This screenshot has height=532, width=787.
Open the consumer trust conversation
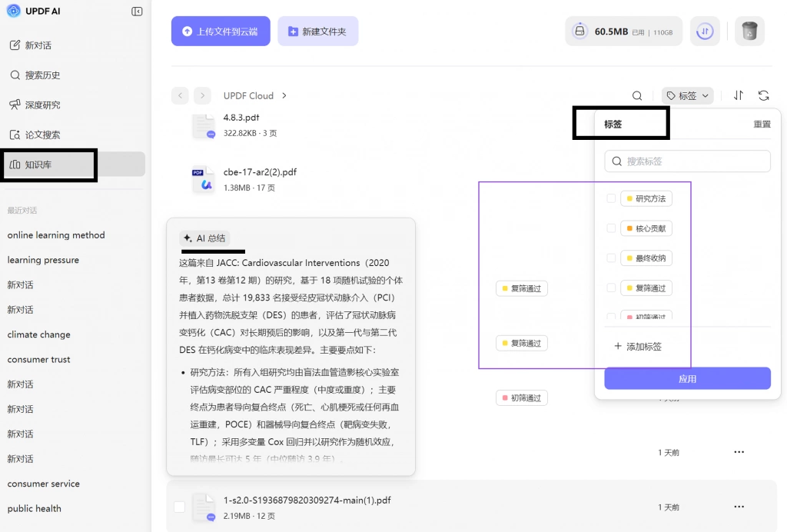(38, 359)
